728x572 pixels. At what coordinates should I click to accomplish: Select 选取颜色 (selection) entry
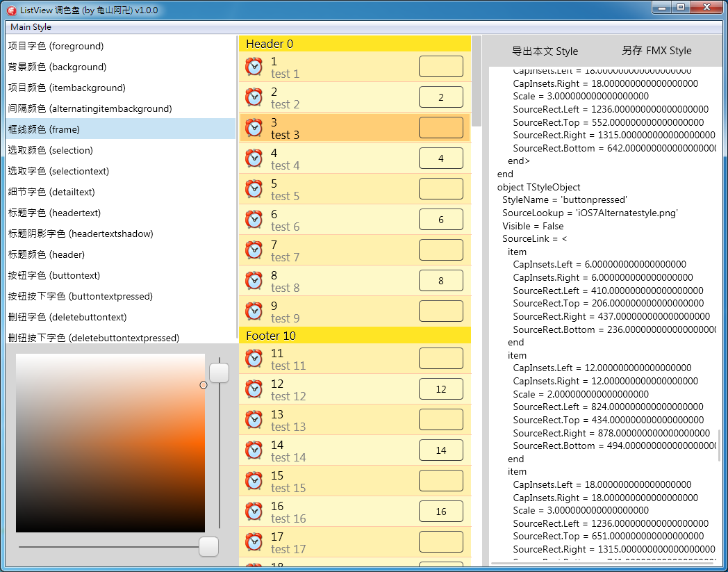[x=121, y=150]
